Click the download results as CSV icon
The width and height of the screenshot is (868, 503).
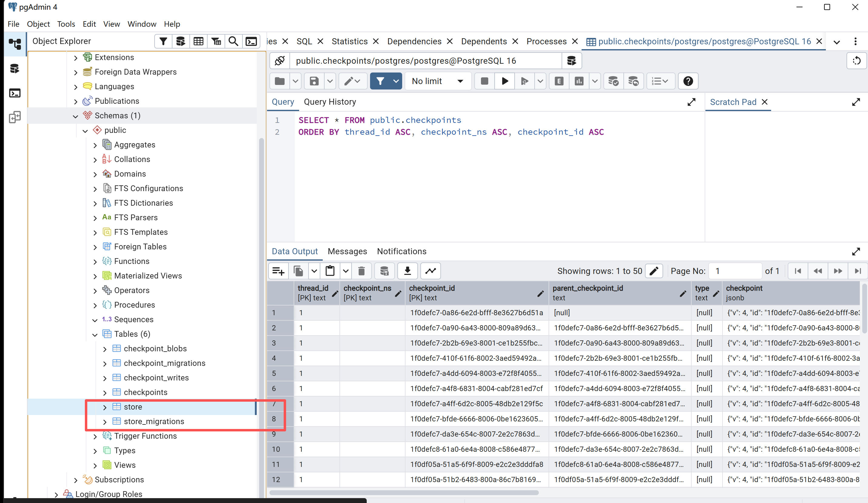(x=407, y=271)
